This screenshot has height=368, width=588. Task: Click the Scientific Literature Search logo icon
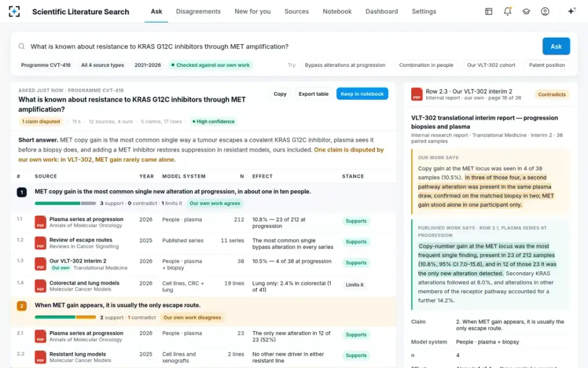click(x=14, y=11)
